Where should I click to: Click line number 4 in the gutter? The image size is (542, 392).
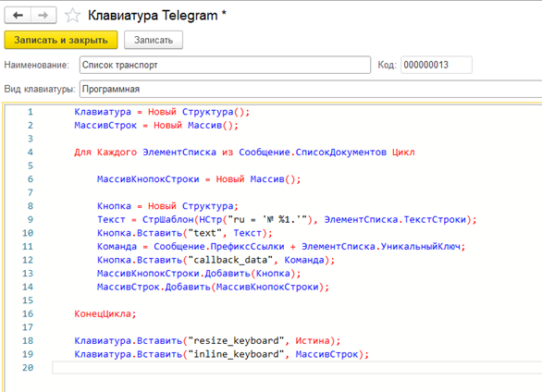pyautogui.click(x=31, y=153)
